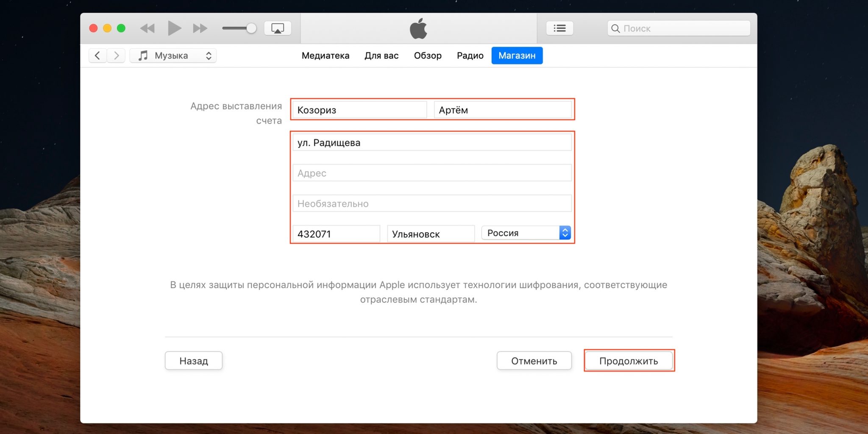Viewport: 868px width, 434px height.
Task: Open the AirPlay output icon
Action: (x=278, y=28)
